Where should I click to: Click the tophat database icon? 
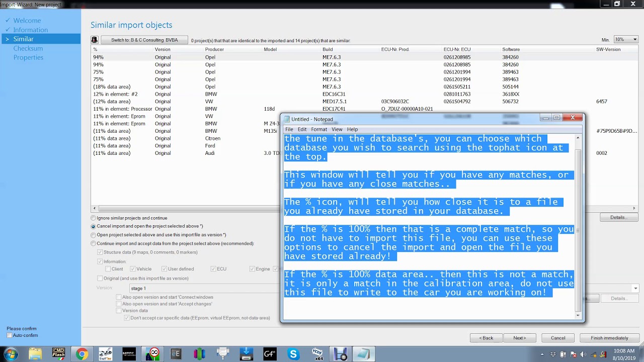(95, 40)
